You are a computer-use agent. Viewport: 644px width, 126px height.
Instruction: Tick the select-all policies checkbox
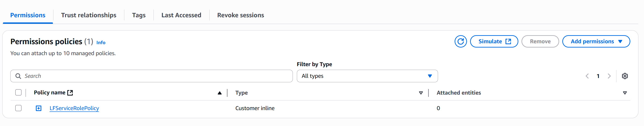point(18,93)
